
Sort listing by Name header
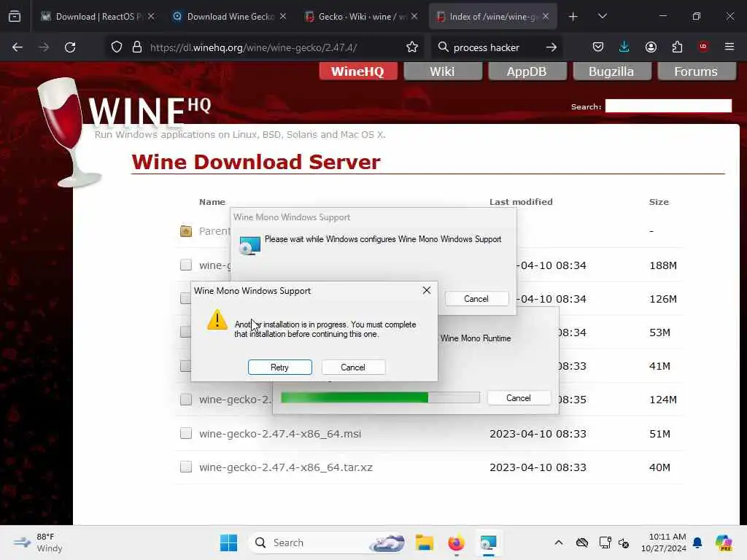[x=212, y=202]
